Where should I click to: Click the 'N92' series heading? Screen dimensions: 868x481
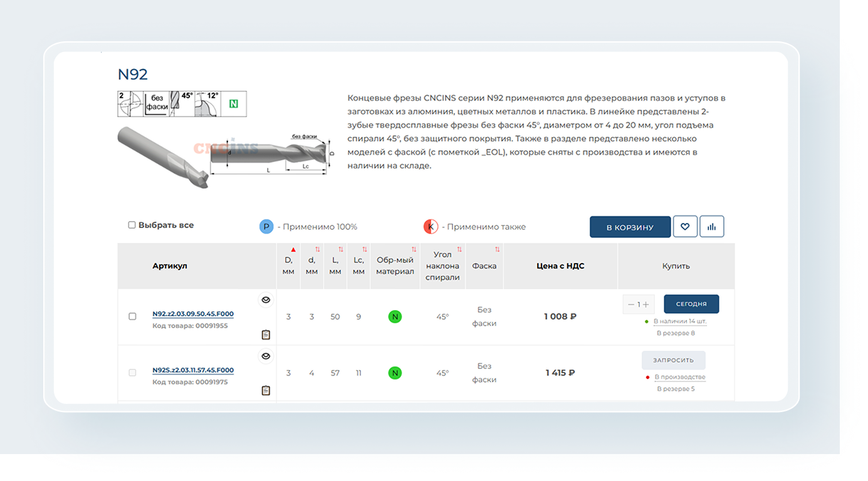(x=133, y=75)
